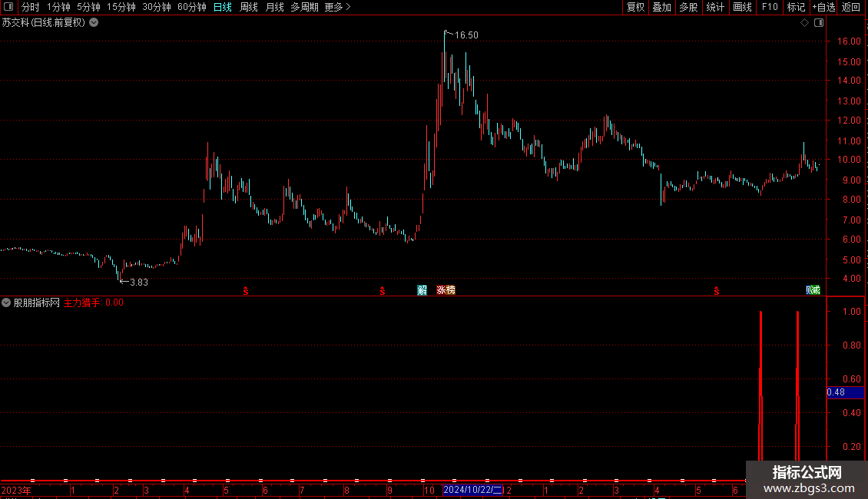868x499 pixels.
Task: Switch to 月线 monthly chart
Action: (x=274, y=7)
